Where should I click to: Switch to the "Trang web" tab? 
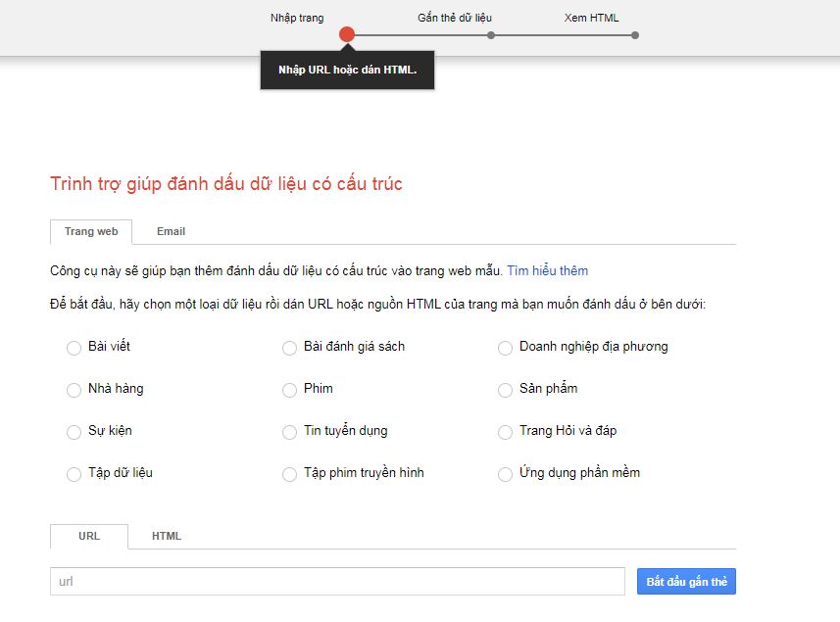click(91, 232)
